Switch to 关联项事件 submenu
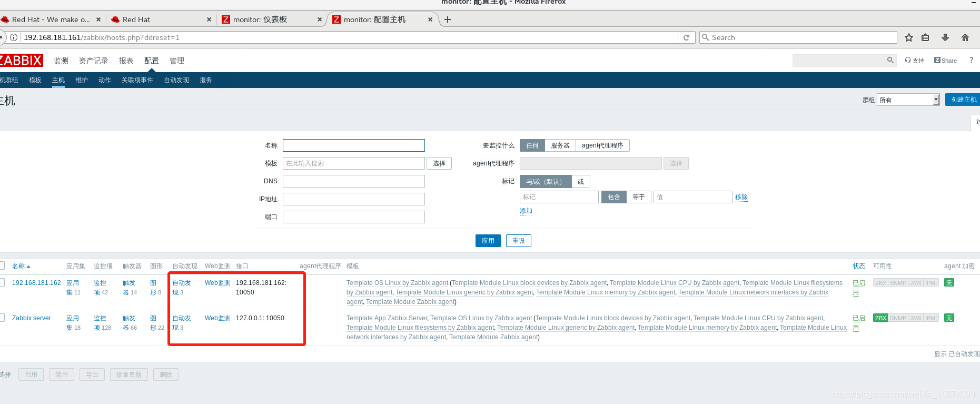Image resolution: width=980 pixels, height=404 pixels. click(x=137, y=80)
